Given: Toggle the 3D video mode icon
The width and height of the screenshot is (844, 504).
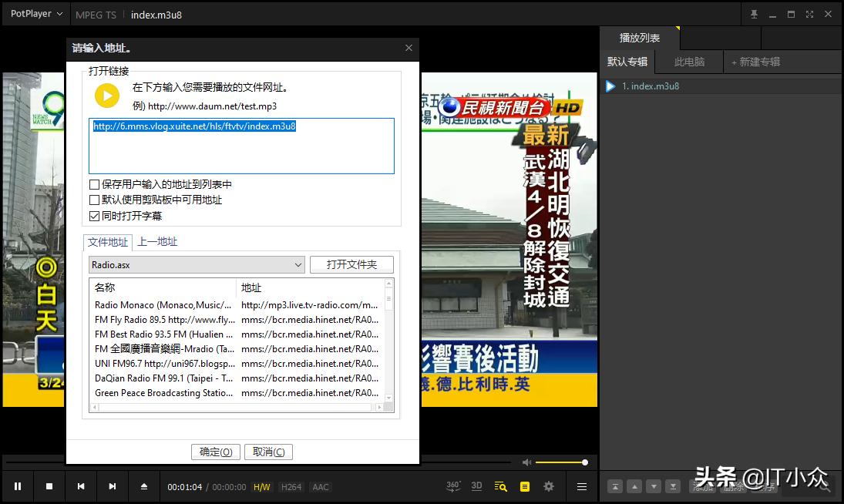Looking at the screenshot, I should pyautogui.click(x=476, y=486).
